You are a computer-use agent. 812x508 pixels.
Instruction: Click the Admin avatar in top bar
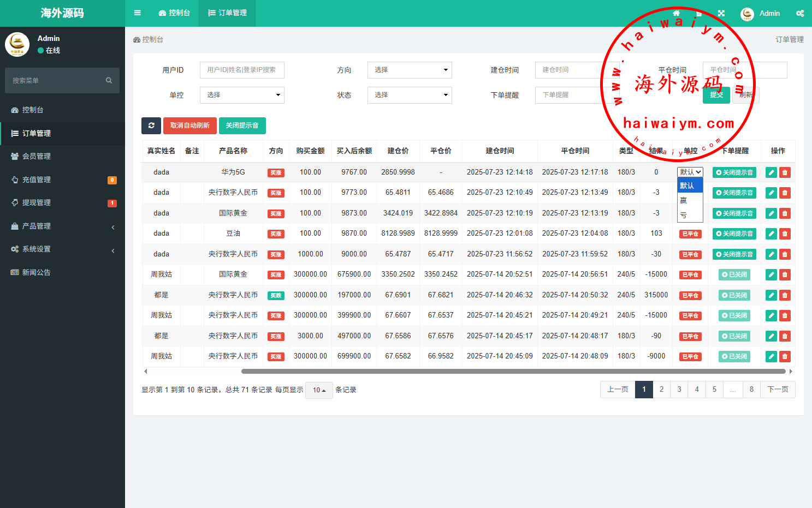click(747, 14)
